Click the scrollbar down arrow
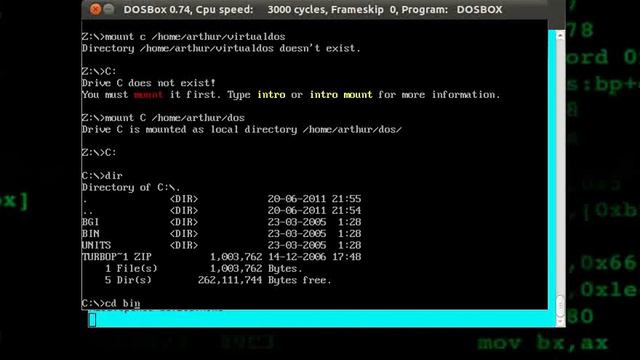This screenshot has width=640, height=360. [x=560, y=322]
